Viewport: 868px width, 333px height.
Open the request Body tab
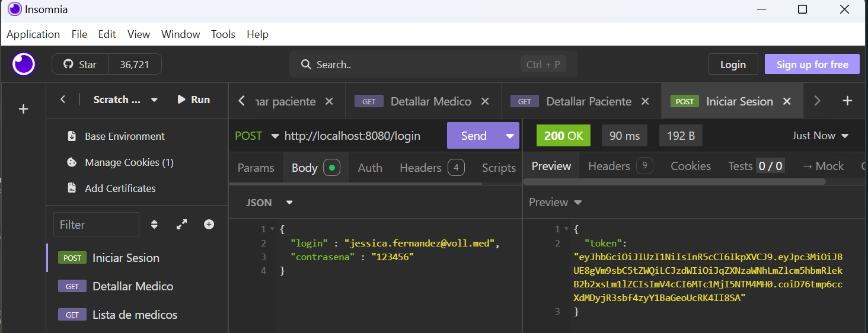pos(315,168)
